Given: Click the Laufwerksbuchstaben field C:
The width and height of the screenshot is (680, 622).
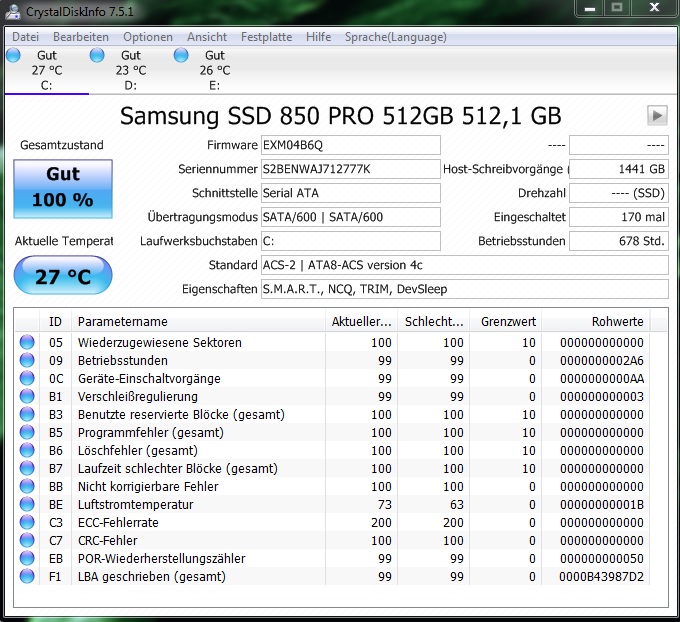Looking at the screenshot, I should (350, 241).
